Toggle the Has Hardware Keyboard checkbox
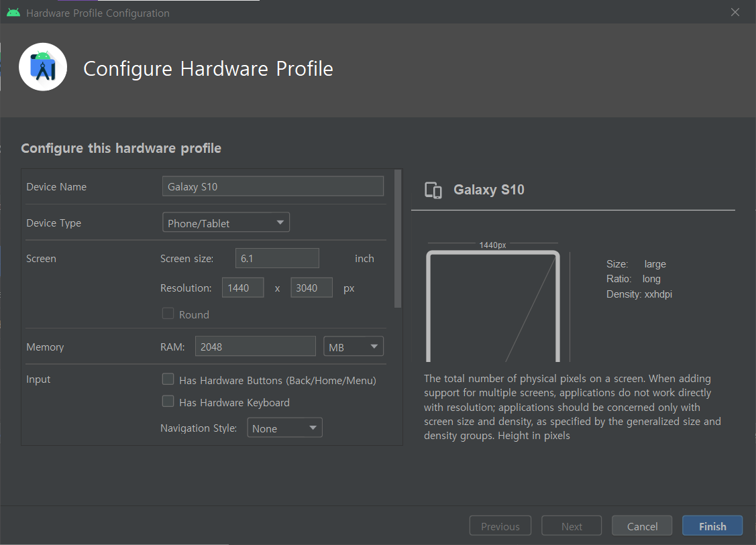 tap(168, 402)
